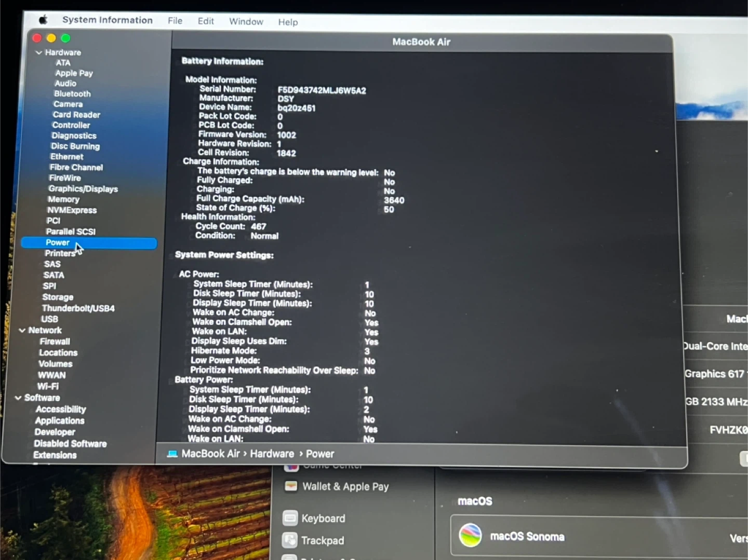Click the Wallet & Apple Pay icon
748x560 pixels.
[x=291, y=486]
